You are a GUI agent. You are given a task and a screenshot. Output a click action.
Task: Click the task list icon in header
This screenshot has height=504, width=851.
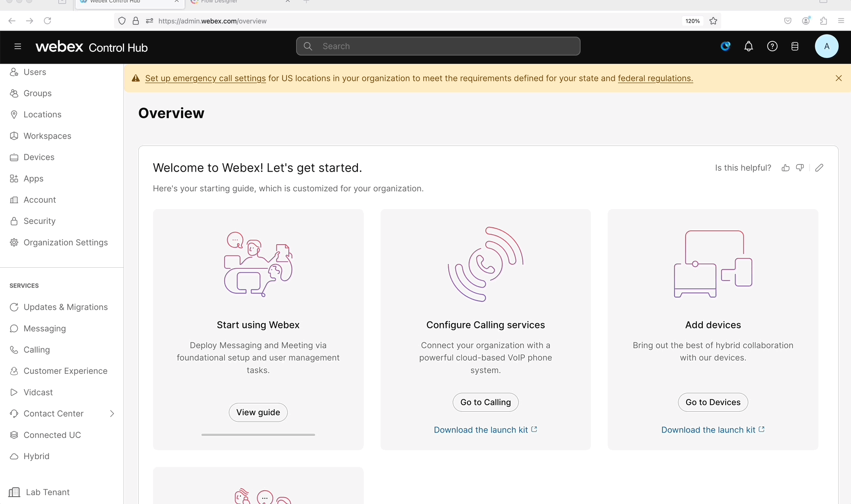(x=795, y=46)
